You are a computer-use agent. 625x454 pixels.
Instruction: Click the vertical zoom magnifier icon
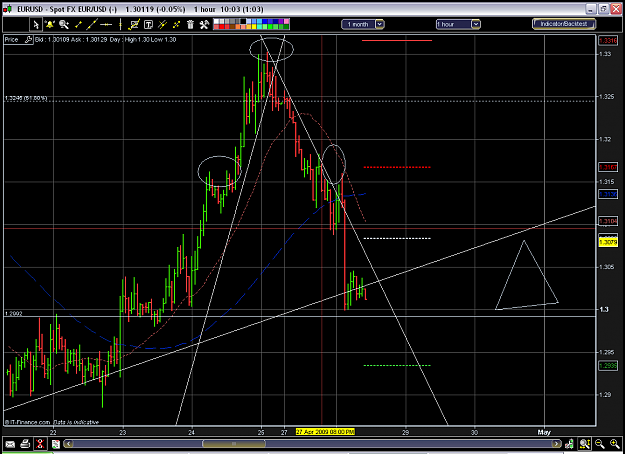coord(584,443)
